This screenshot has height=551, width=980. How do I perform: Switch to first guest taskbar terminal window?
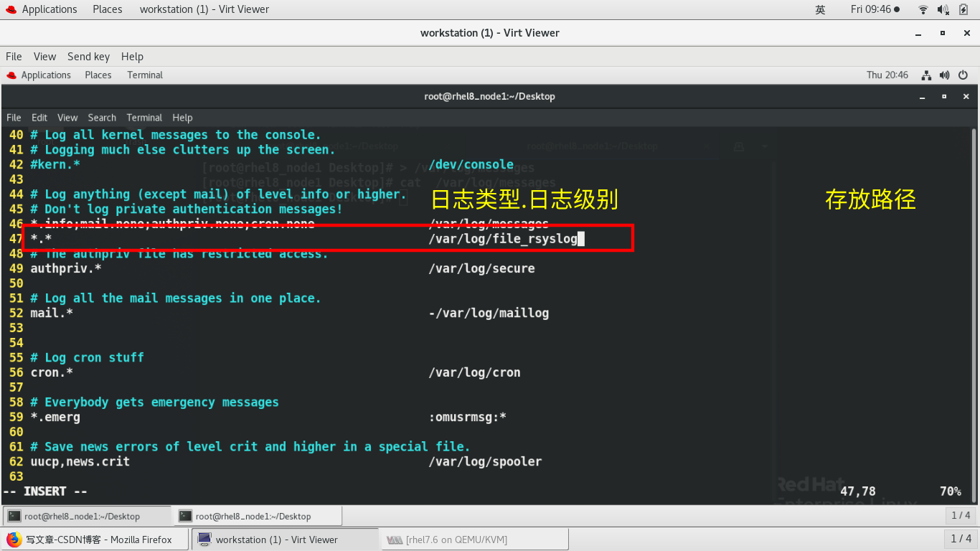87,516
